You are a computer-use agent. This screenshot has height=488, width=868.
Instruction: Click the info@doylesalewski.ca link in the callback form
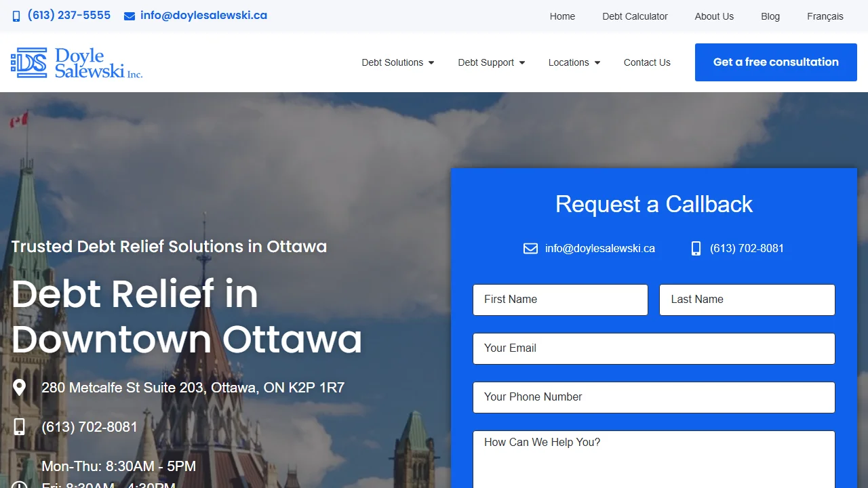(600, 249)
